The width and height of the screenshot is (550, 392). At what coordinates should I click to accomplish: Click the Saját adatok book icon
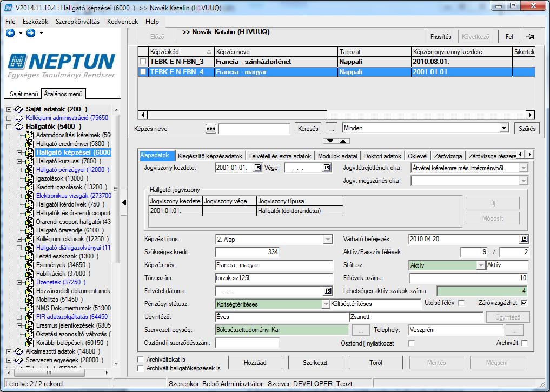click(x=19, y=109)
